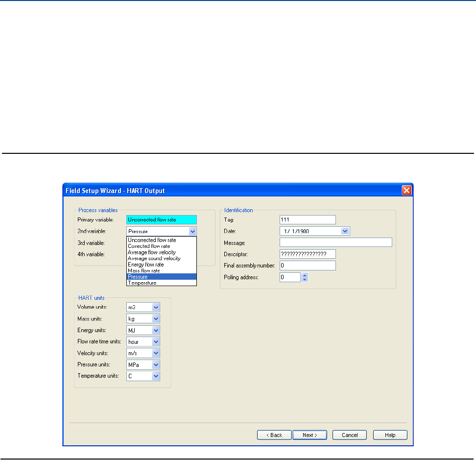Expand the Pressure units dropdown
Image resolution: width=476 pixels, height=460 pixels.
(156, 365)
